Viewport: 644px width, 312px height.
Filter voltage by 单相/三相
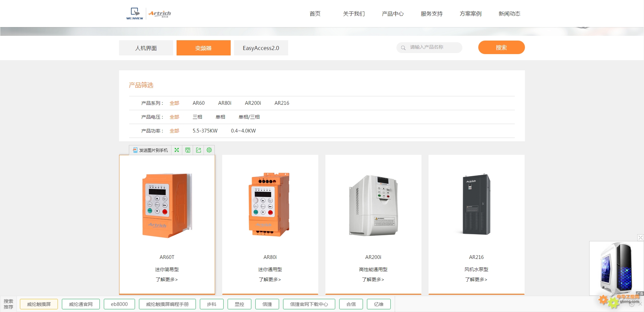click(249, 117)
